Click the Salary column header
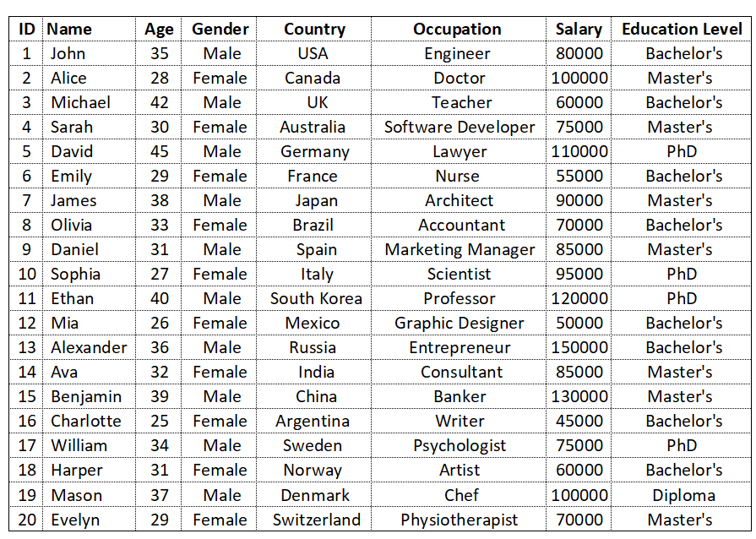The image size is (756, 539). tap(579, 29)
